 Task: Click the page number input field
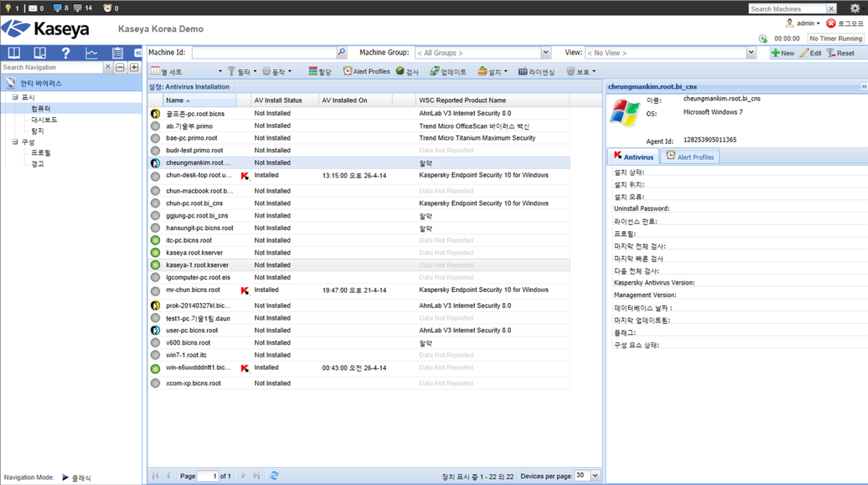click(207, 476)
